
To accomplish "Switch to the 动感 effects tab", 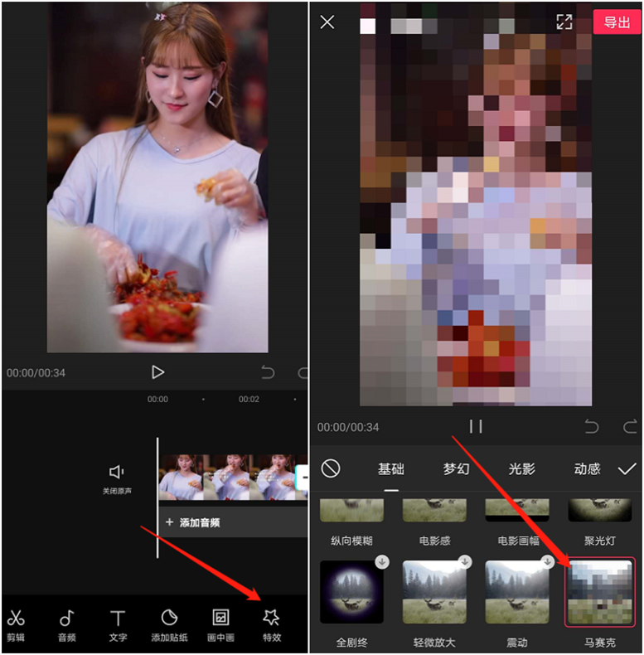I will pyautogui.click(x=587, y=468).
